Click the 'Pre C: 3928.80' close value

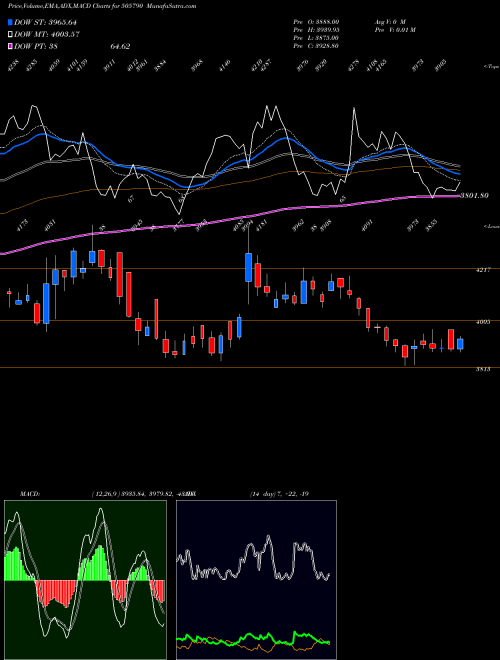click(316, 46)
